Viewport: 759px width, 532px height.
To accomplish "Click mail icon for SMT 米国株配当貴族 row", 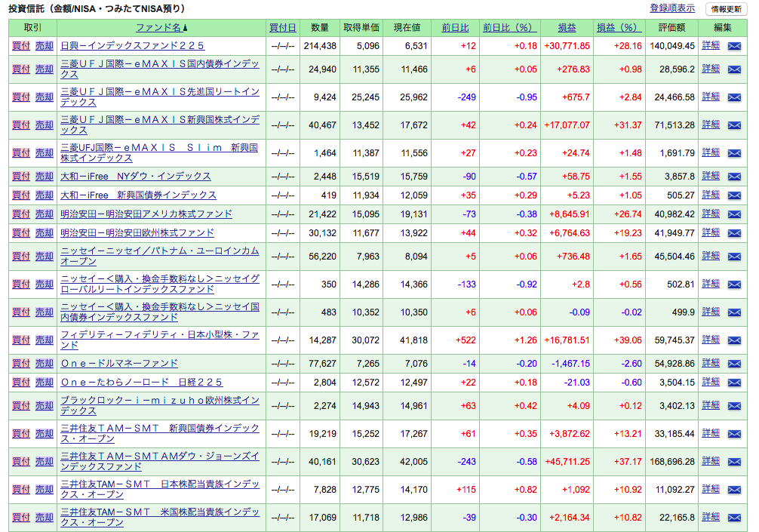I will (x=734, y=518).
